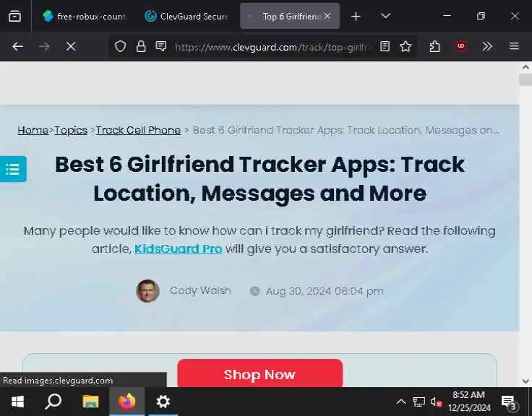Open File Explorer from taskbar
The height and width of the screenshot is (416, 532).
coord(90,402)
